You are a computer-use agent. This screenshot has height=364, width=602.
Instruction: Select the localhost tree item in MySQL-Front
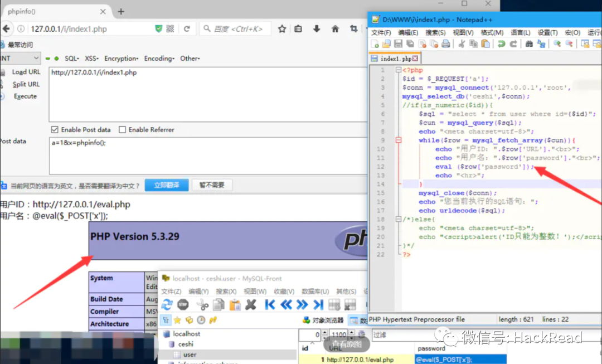[x=186, y=334]
